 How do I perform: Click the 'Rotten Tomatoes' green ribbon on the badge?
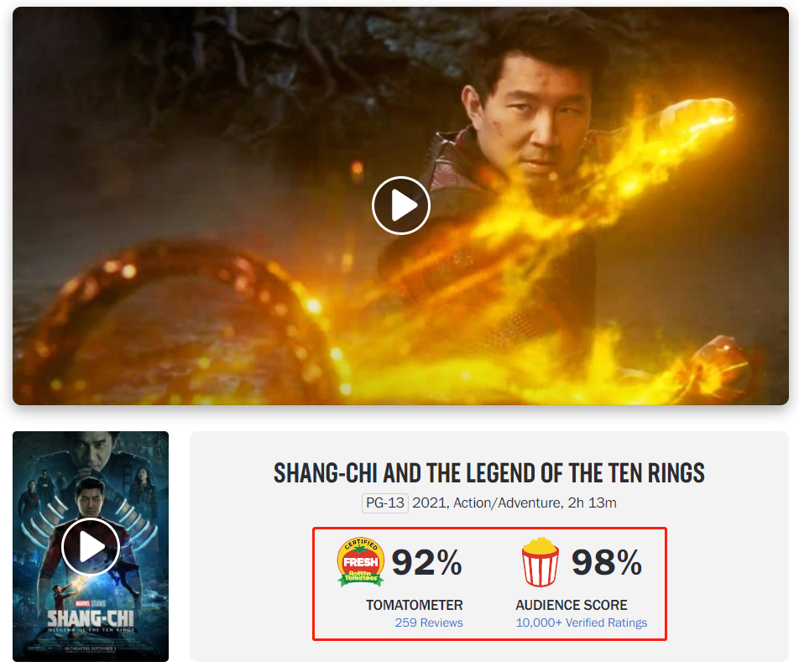click(x=361, y=576)
